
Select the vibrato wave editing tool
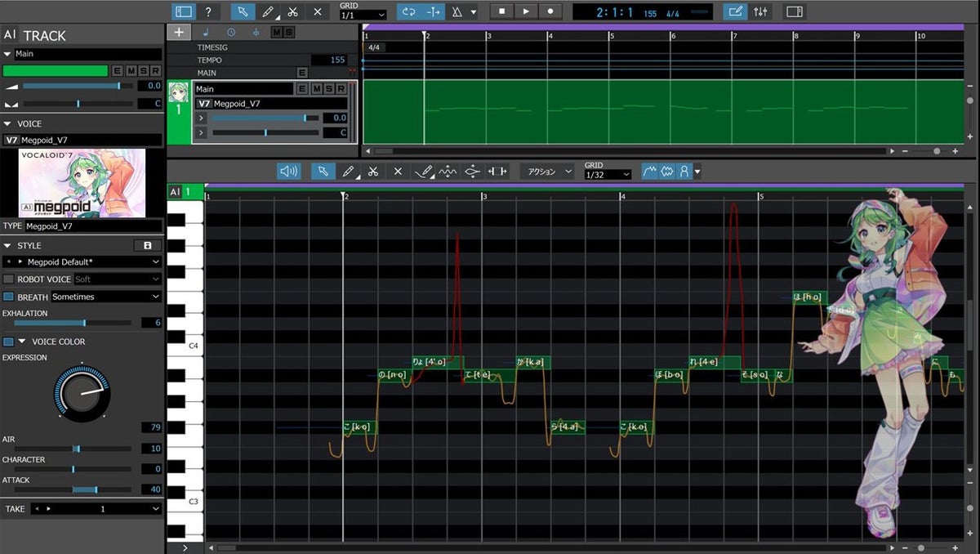coord(448,171)
